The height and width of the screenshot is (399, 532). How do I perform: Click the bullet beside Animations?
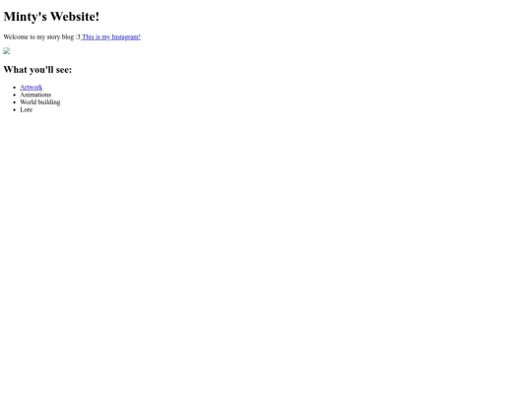click(x=15, y=95)
